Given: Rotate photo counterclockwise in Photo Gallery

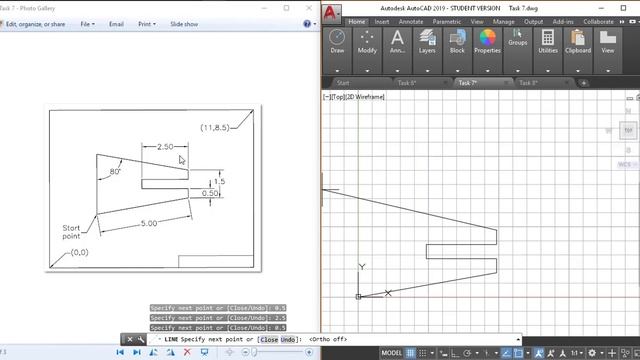Looking at the screenshot, I should 153,352.
